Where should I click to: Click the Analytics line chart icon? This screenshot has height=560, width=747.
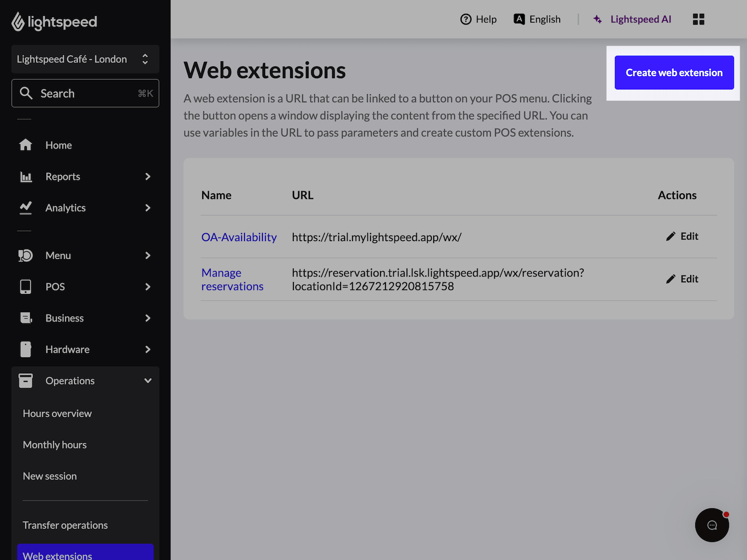(25, 208)
